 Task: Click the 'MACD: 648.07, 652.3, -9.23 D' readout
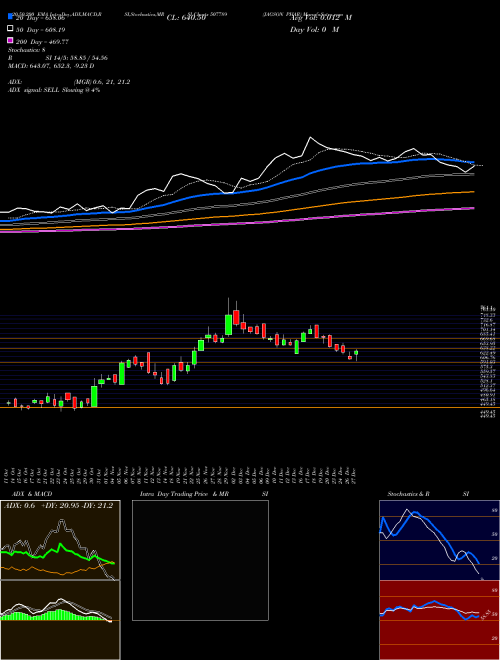[x=51, y=66]
